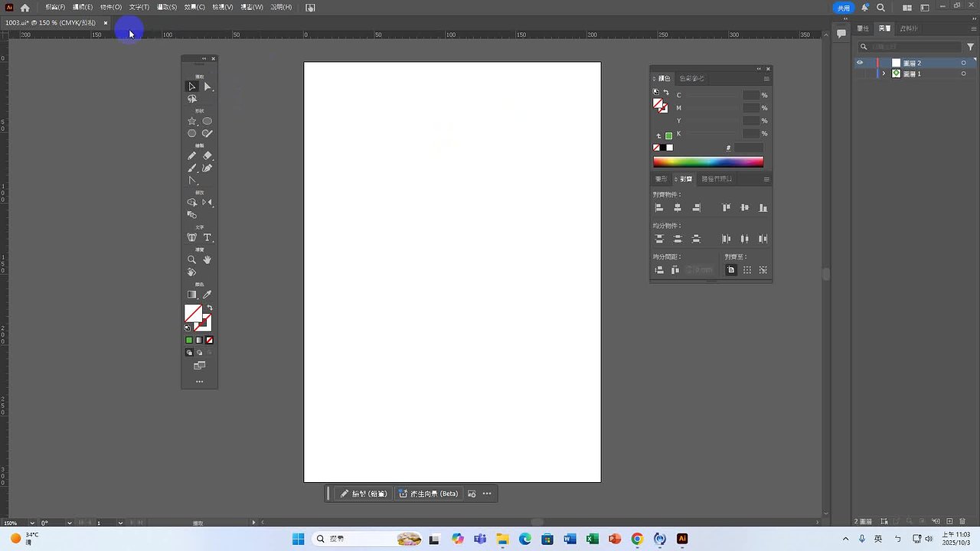Viewport: 980px width, 551px height.
Task: Activate the Type (T) tool
Action: tap(207, 238)
